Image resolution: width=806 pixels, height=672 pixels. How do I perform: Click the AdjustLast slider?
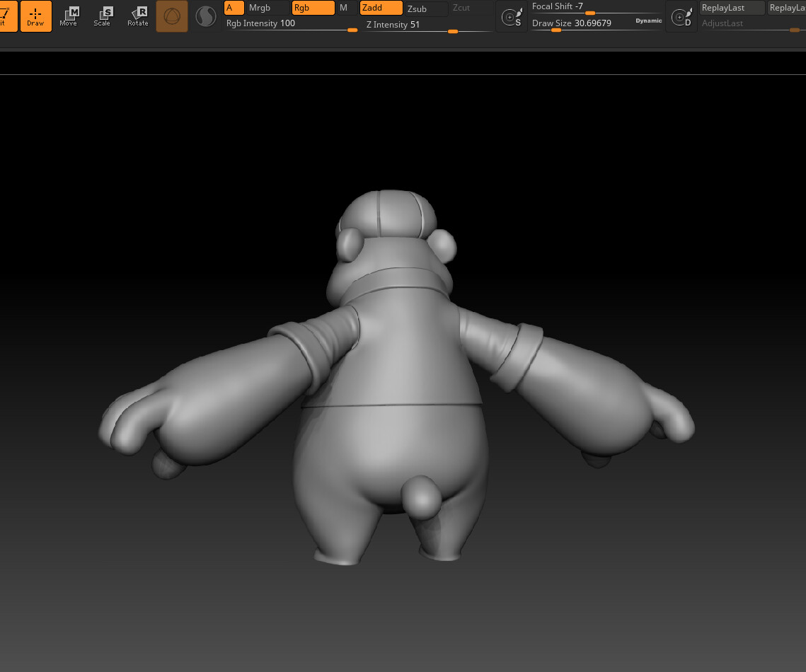point(752,24)
